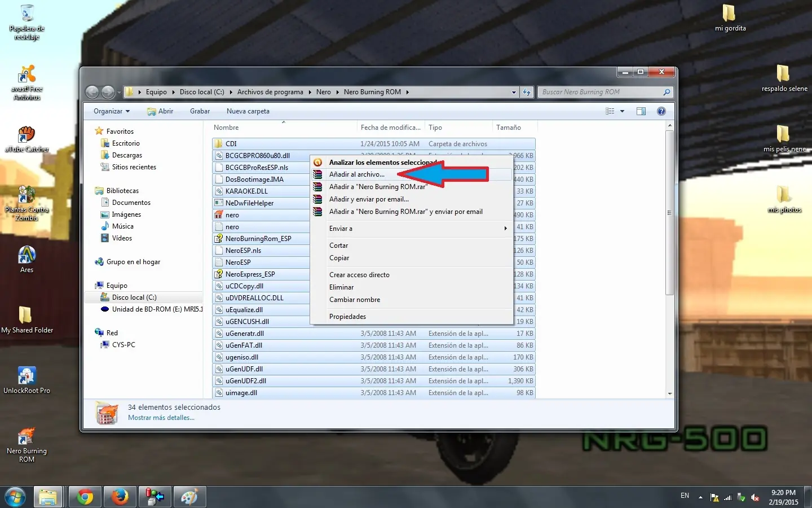The width and height of the screenshot is (812, 508).
Task: Select Cortar from the context menu
Action: click(x=412, y=246)
